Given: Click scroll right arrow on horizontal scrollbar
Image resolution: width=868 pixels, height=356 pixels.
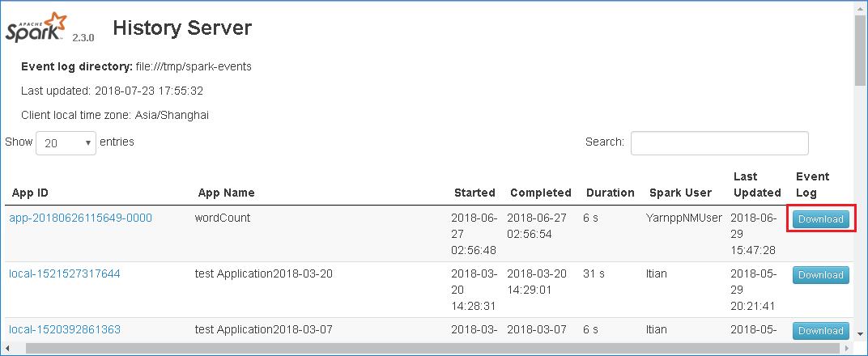Looking at the screenshot, I should click(846, 349).
